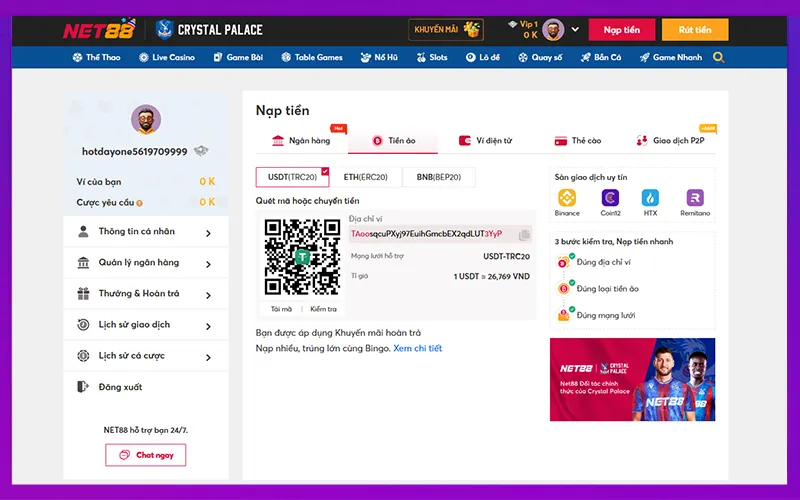Switch to Giao dịch P2P tab
This screenshot has height=500, width=800.
click(670, 140)
